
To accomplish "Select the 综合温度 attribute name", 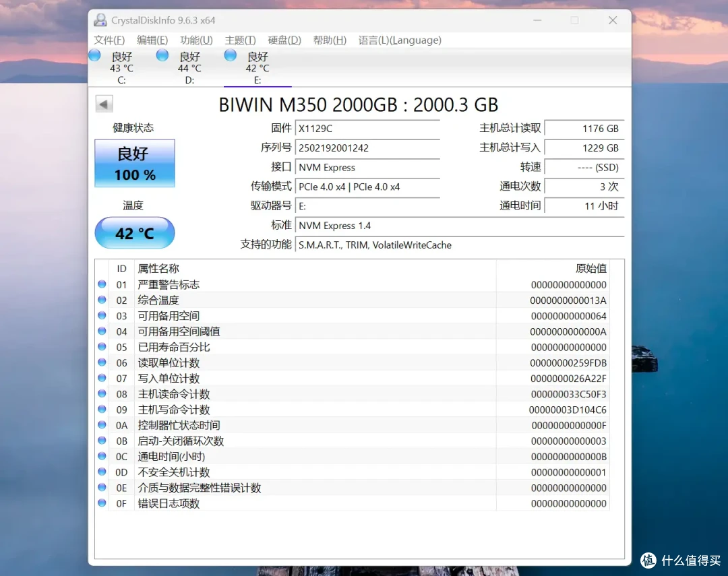I will click(x=158, y=300).
